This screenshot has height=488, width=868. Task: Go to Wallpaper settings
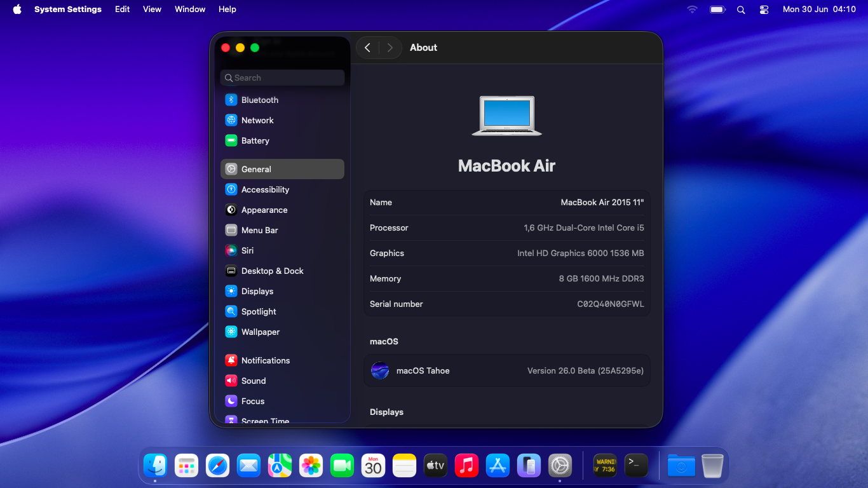pyautogui.click(x=282, y=332)
